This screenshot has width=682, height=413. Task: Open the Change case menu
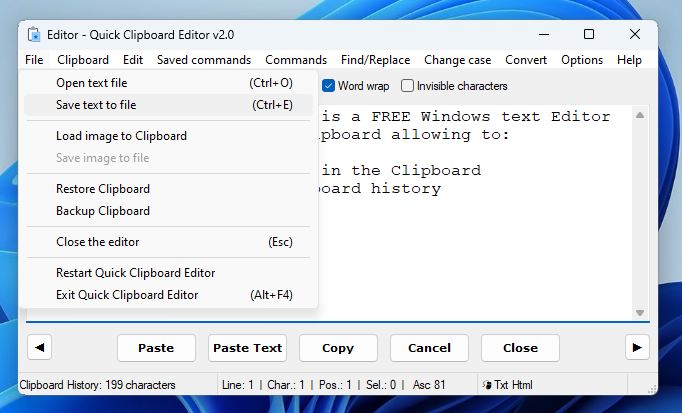[458, 60]
